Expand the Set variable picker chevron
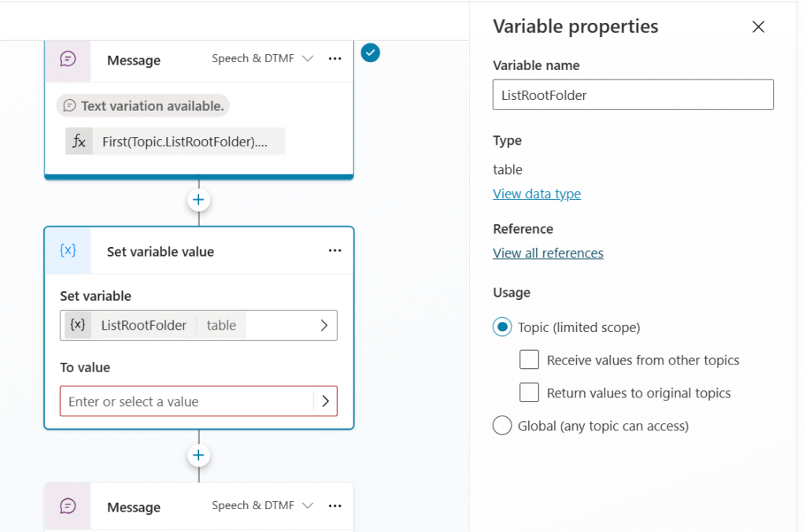 pos(324,325)
